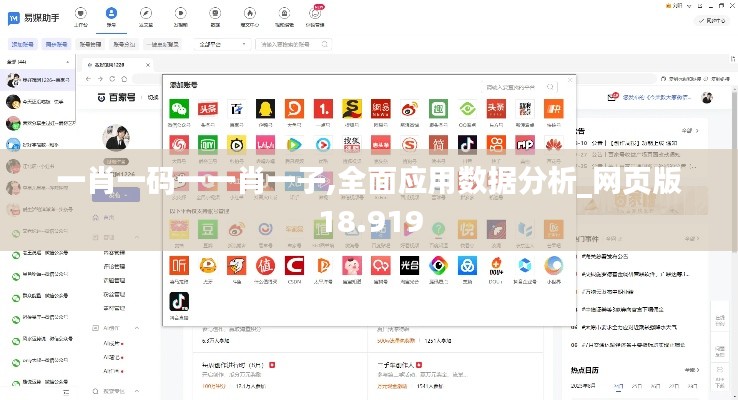Open the workbench monitor icon in top navigation
This screenshot has width=738, height=400.
click(80, 13)
